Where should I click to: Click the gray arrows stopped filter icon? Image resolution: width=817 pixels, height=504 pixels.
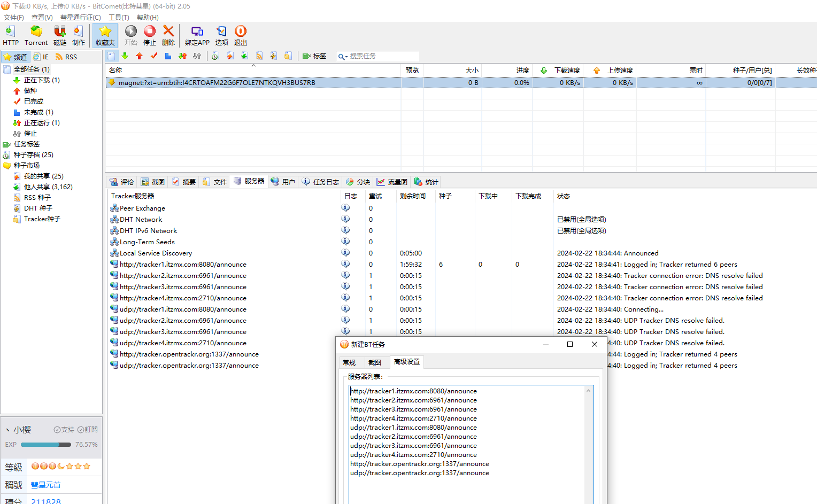[x=197, y=56]
